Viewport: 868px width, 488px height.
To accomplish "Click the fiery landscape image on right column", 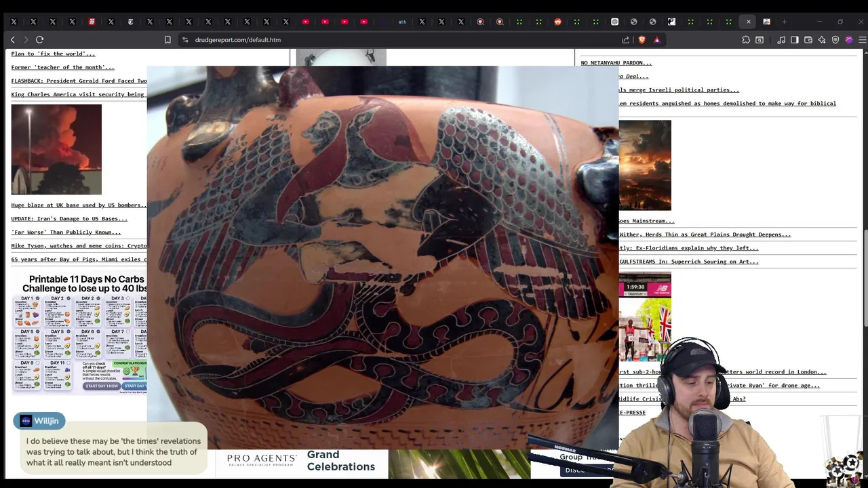I will tap(645, 165).
